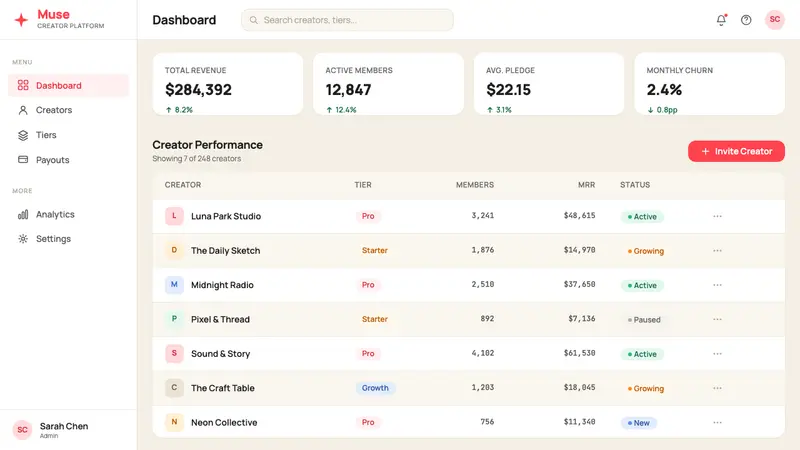Viewport: 800px width, 450px height.
Task: Click The Craft Table C avatar
Action: (174, 388)
